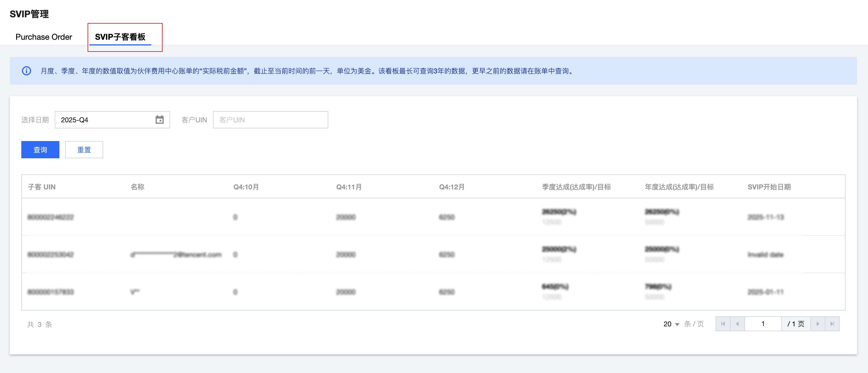Go to next page arrow
The image size is (868, 373).
[x=818, y=324]
